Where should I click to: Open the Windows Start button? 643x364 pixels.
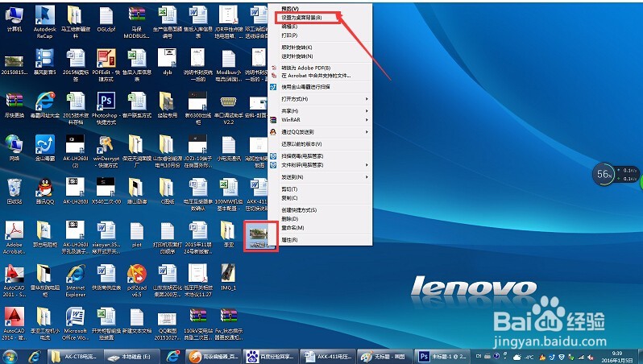pyautogui.click(x=10, y=357)
